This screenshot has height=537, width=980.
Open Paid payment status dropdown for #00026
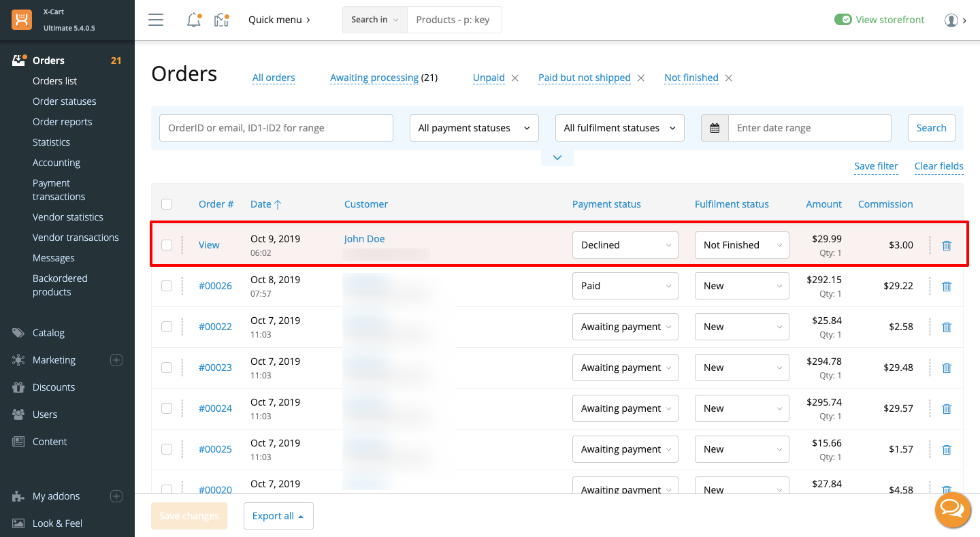[625, 286]
